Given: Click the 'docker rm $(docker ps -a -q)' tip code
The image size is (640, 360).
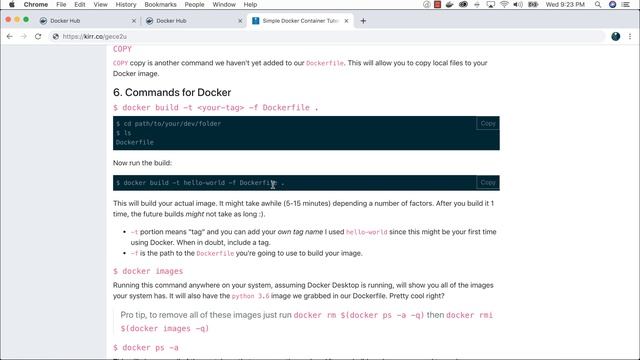Looking at the screenshot, I should pyautogui.click(x=359, y=315).
